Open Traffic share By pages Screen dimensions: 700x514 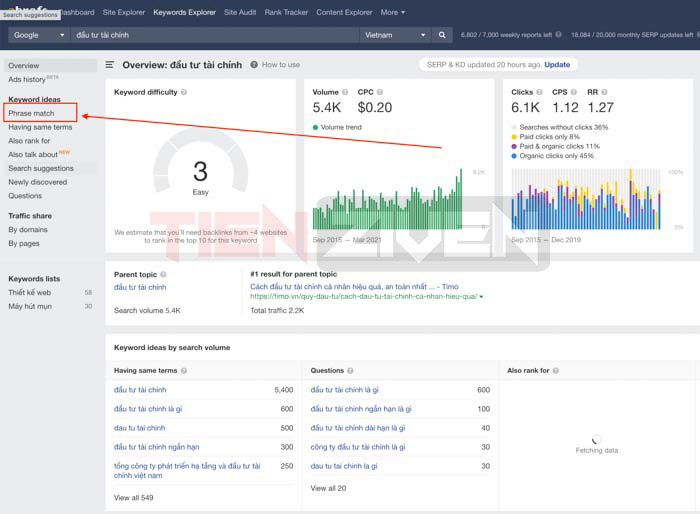tap(24, 243)
